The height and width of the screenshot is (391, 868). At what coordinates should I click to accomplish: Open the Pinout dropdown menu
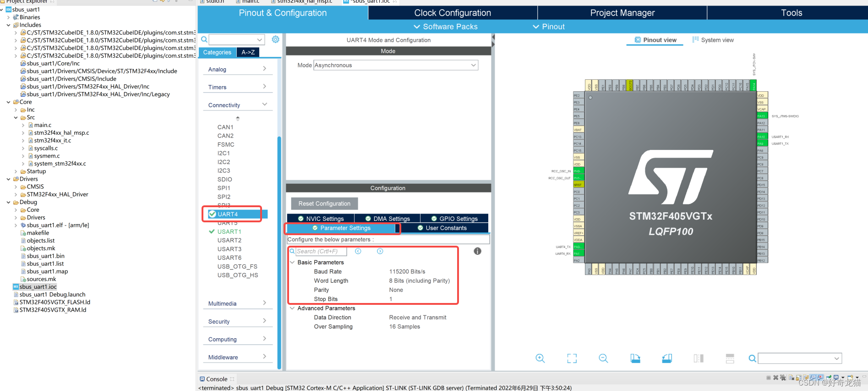click(549, 27)
